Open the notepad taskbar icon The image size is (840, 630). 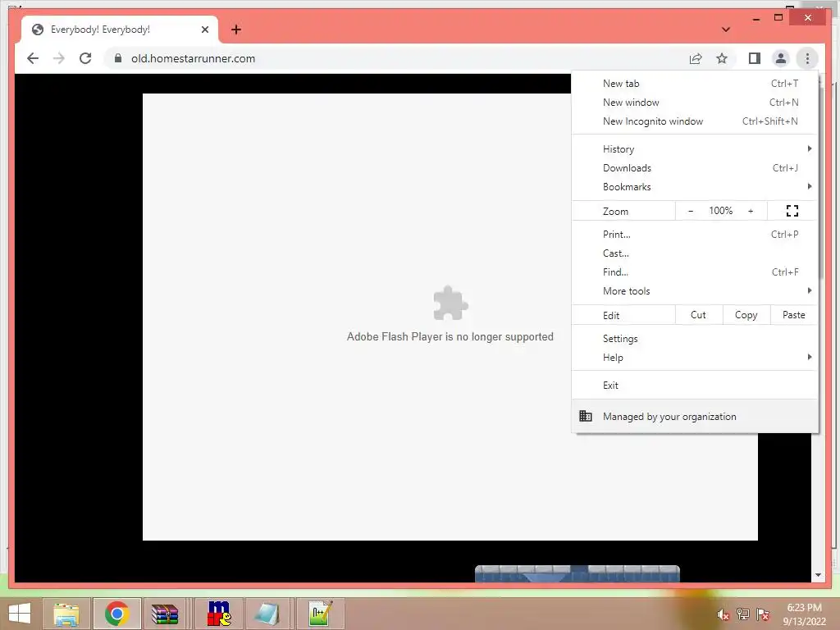click(x=267, y=614)
